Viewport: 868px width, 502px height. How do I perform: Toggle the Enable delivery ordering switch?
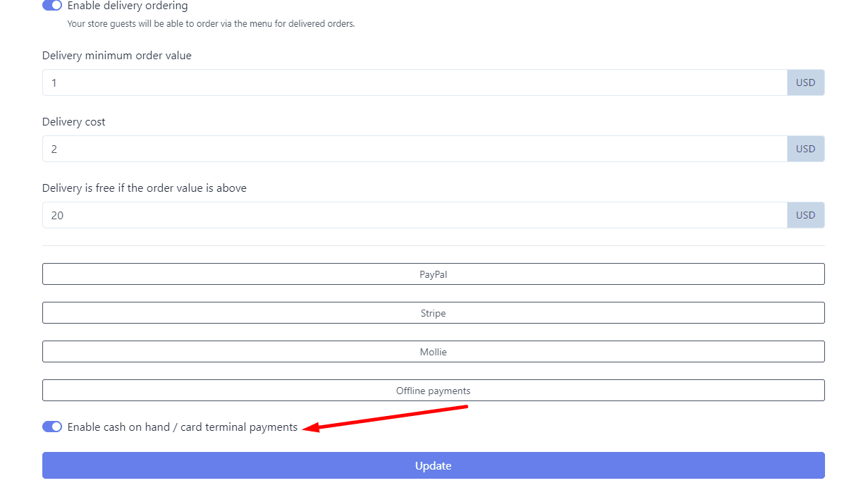(52, 6)
